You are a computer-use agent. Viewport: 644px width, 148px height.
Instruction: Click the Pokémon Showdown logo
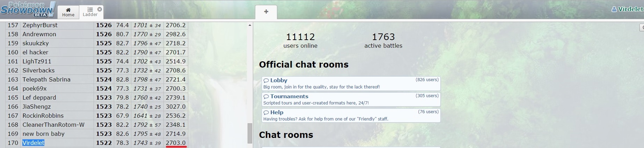pos(28,9)
